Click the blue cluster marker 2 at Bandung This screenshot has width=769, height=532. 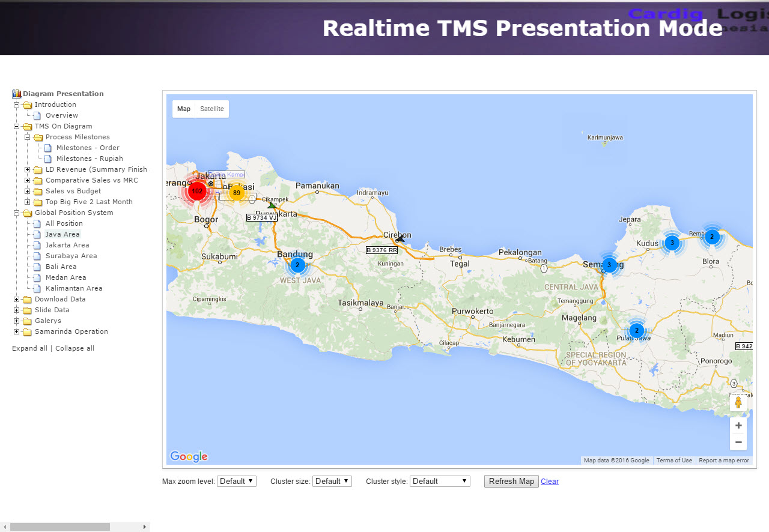297,265
